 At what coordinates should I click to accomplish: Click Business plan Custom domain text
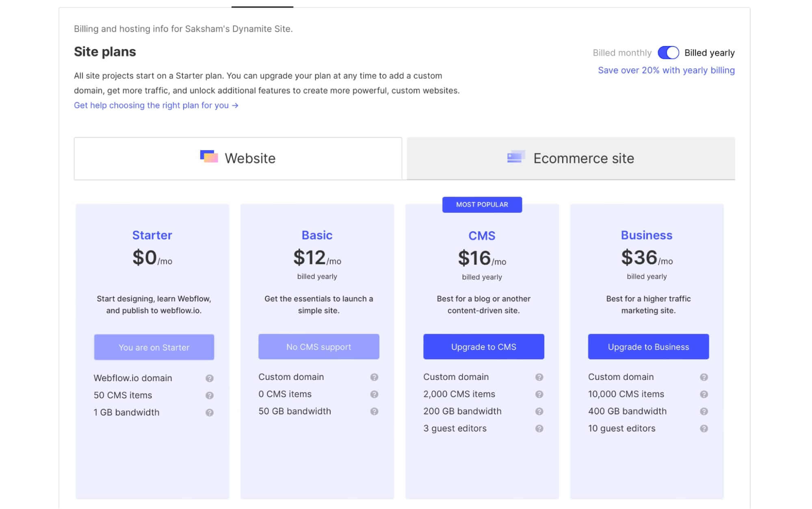coord(621,377)
